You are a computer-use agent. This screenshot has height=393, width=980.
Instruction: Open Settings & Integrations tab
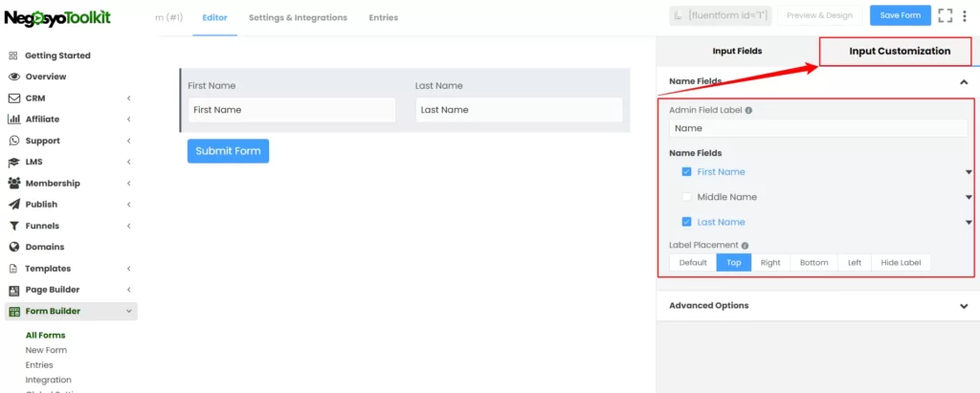(x=298, y=17)
